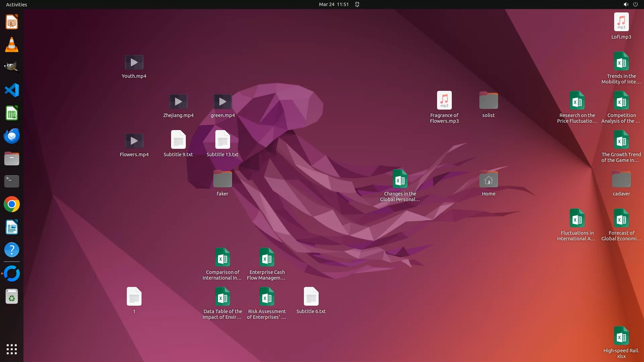Select the High-speed Rail.xlsx spreadsheet

click(621, 336)
